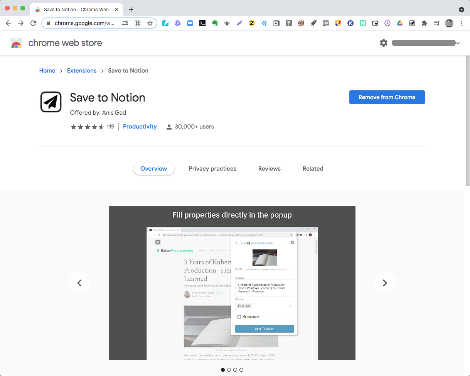Screen dimensions: 470x376
Task: Click the blue diamond-arrows extension icon
Action: [264, 23]
